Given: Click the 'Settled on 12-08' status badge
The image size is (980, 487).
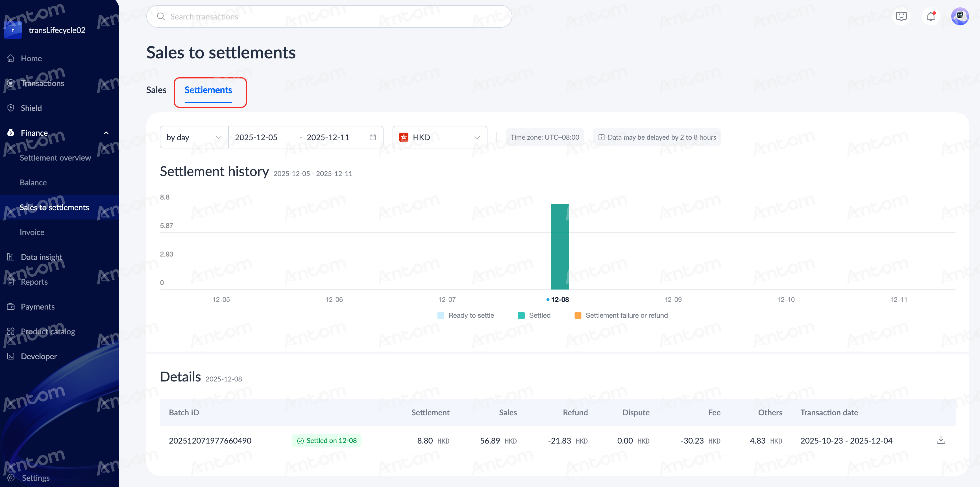Looking at the screenshot, I should coord(327,440).
